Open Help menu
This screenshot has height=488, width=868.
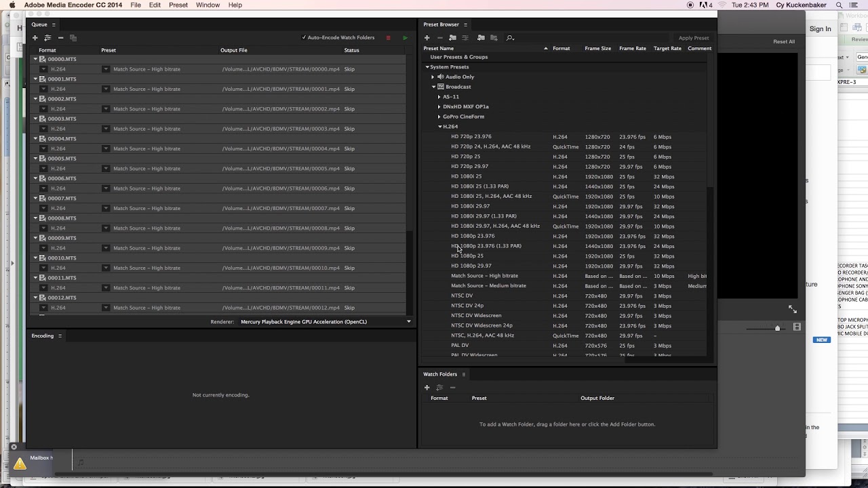[x=235, y=5]
